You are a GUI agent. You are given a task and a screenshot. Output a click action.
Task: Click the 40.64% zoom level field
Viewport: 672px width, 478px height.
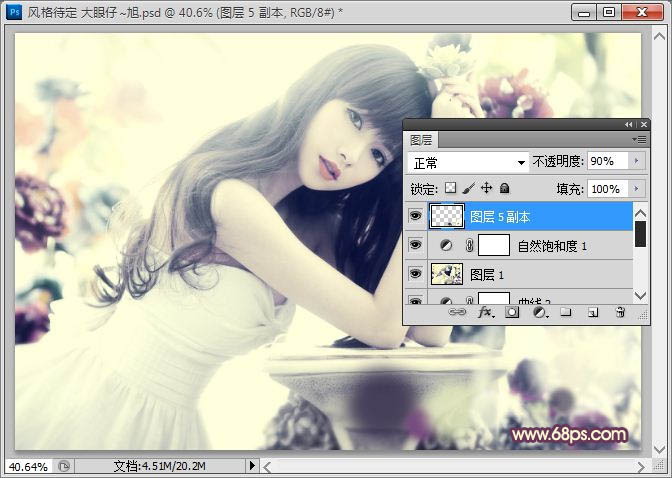[x=26, y=466]
